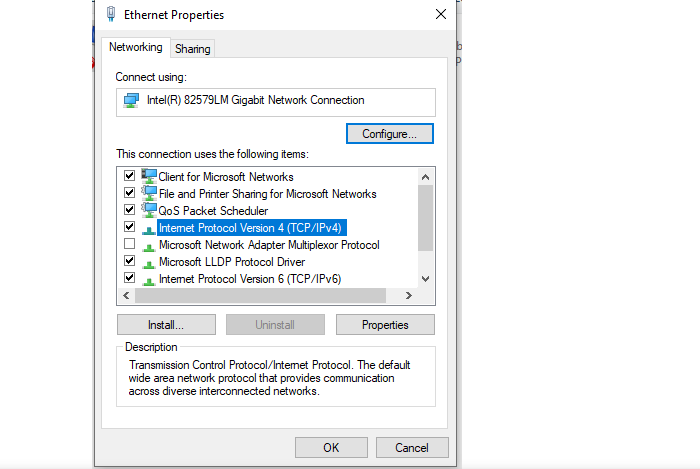Viewport: 700px width, 469px height.
Task: Uncheck Internet Protocol Version 4 checkbox
Action: coord(129,226)
